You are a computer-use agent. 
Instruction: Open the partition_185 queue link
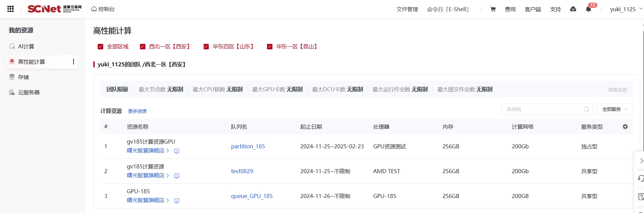pyautogui.click(x=248, y=147)
